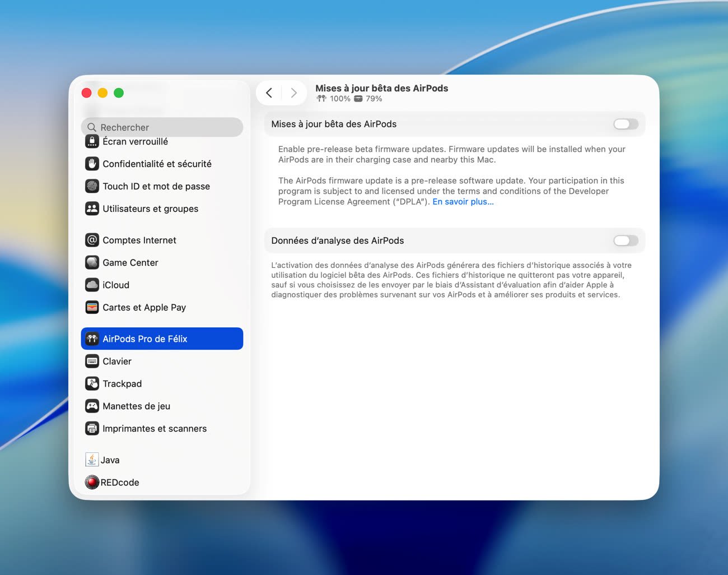Click the Mises à jour bêta row label
Viewport: 728px width, 575px height.
[334, 124]
